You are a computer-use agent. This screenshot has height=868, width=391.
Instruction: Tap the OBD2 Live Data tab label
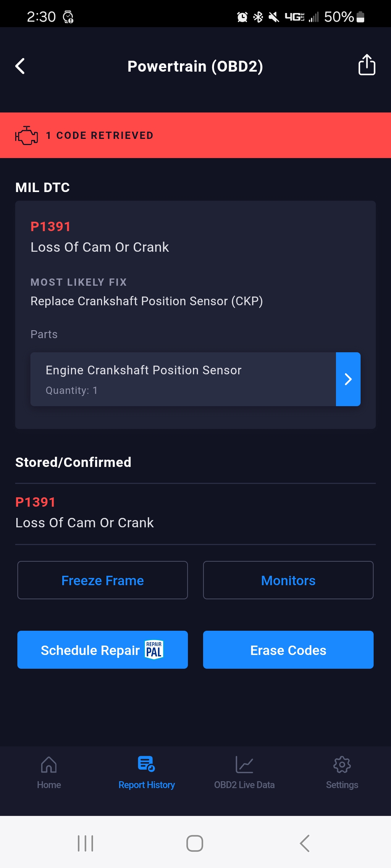pyautogui.click(x=244, y=785)
